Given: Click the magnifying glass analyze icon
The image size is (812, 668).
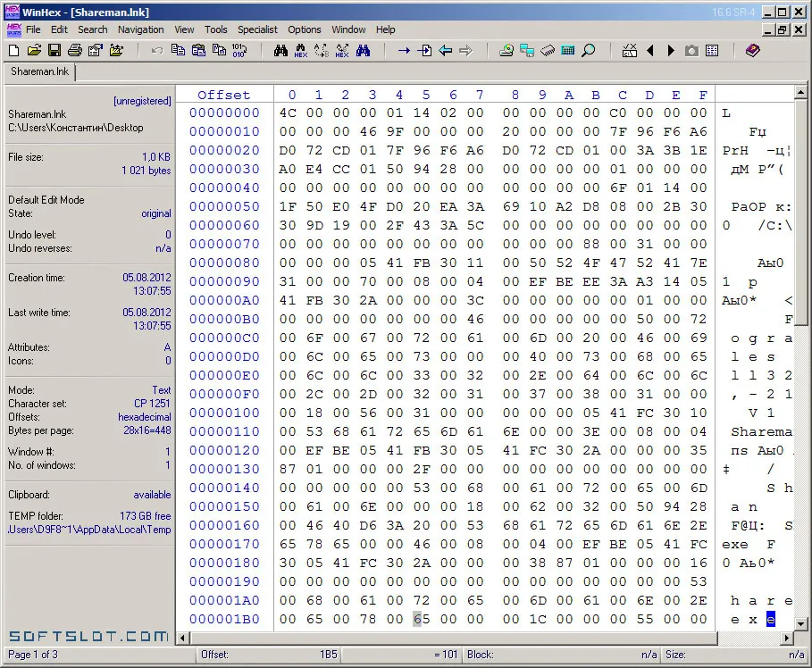Looking at the screenshot, I should (589, 50).
